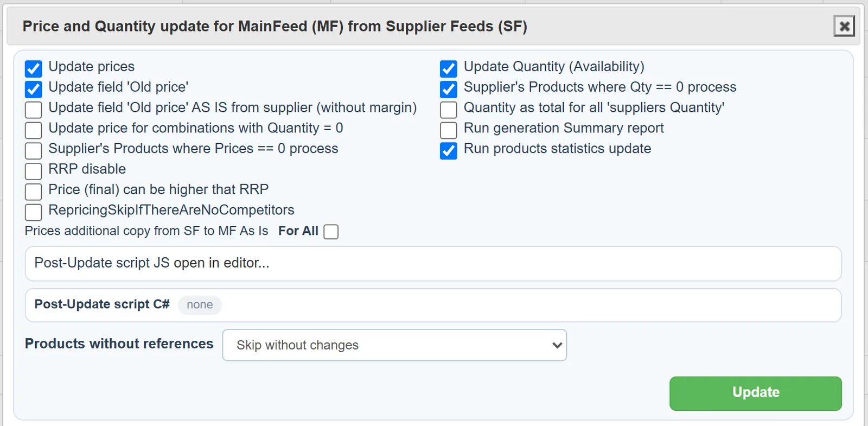Uncheck the Update prices checkbox
868x426 pixels.
tap(34, 69)
